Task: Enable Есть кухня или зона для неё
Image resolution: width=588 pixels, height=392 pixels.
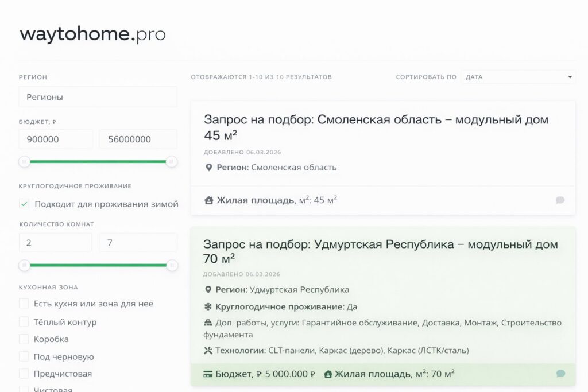Action: click(x=24, y=304)
